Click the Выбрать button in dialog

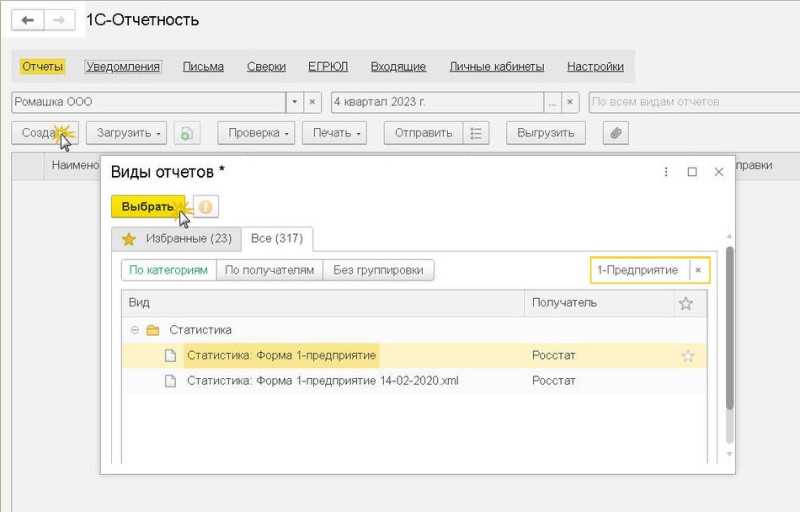[148, 207]
